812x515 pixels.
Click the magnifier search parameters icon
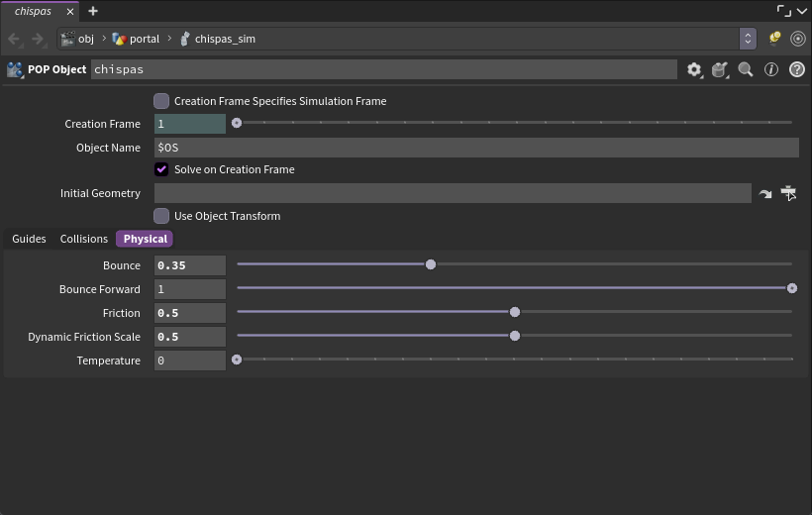pyautogui.click(x=746, y=69)
